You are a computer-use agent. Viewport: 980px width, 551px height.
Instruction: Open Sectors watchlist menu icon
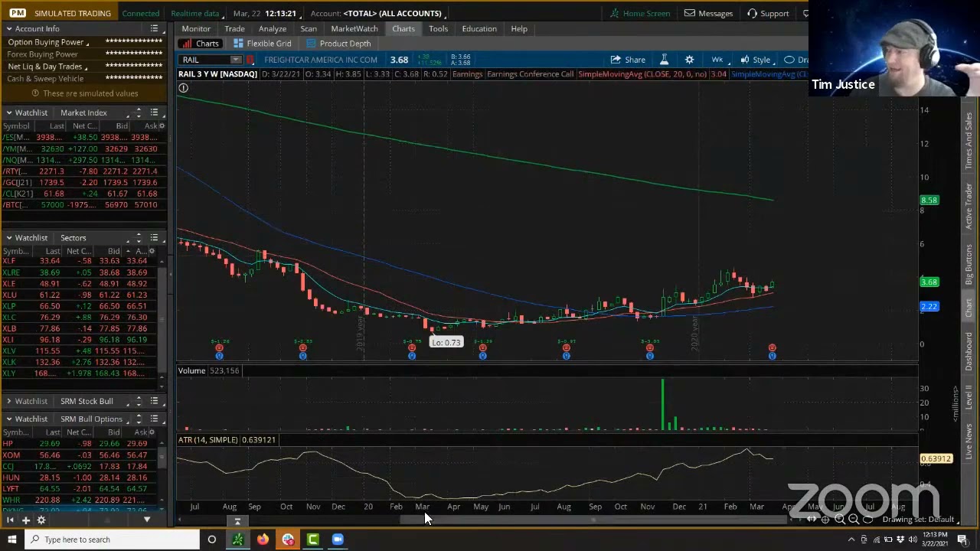[x=154, y=238]
